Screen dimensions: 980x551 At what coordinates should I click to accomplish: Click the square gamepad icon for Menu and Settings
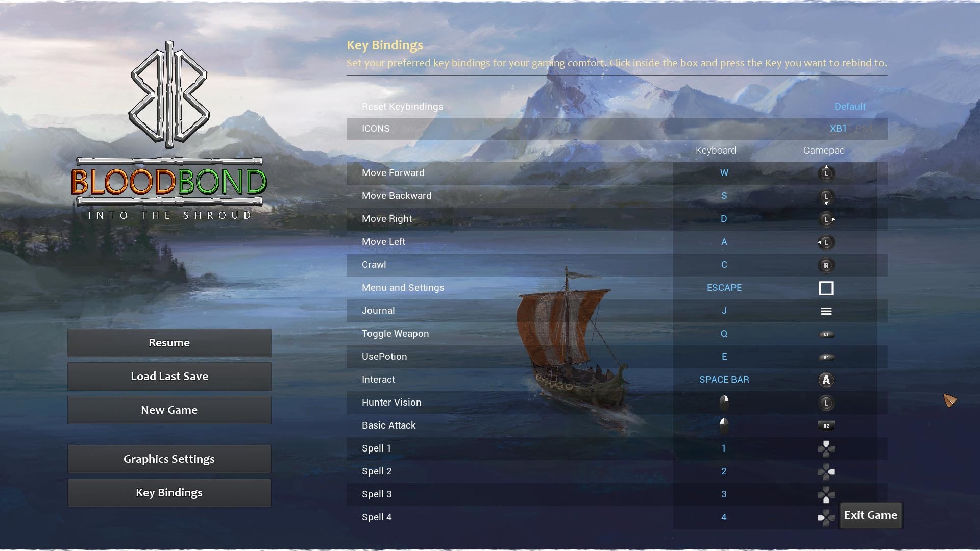826,288
